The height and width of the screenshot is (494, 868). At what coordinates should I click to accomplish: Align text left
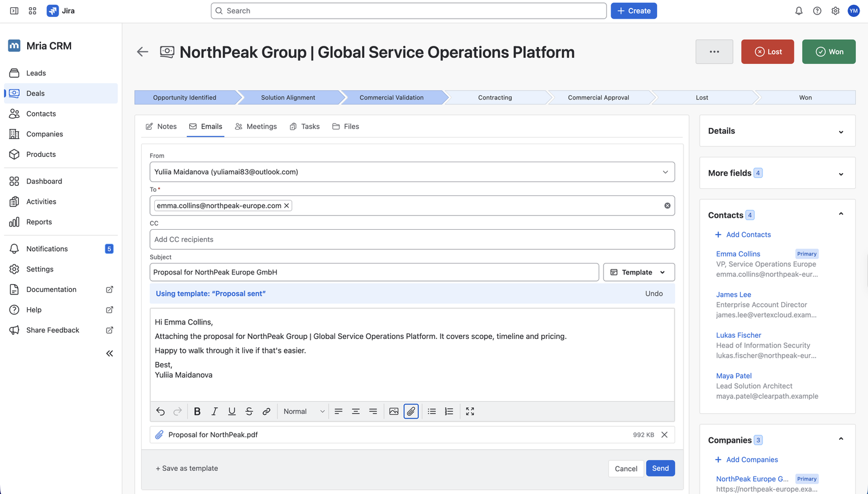click(339, 411)
